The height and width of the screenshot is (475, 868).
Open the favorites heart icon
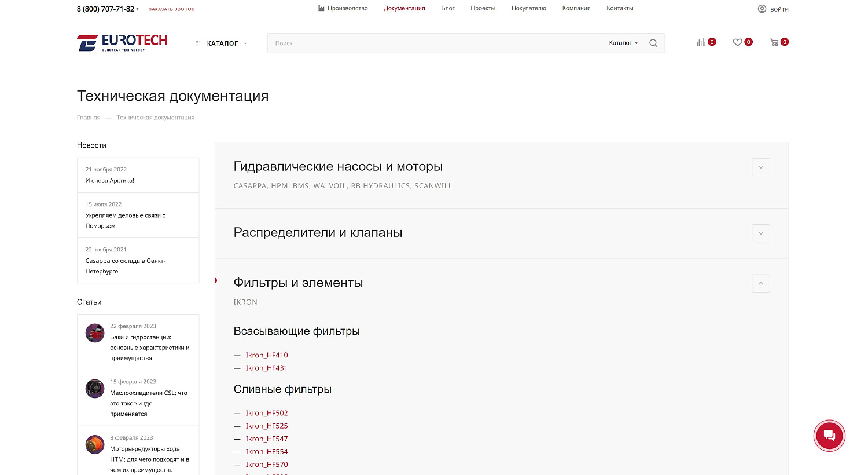(x=737, y=42)
